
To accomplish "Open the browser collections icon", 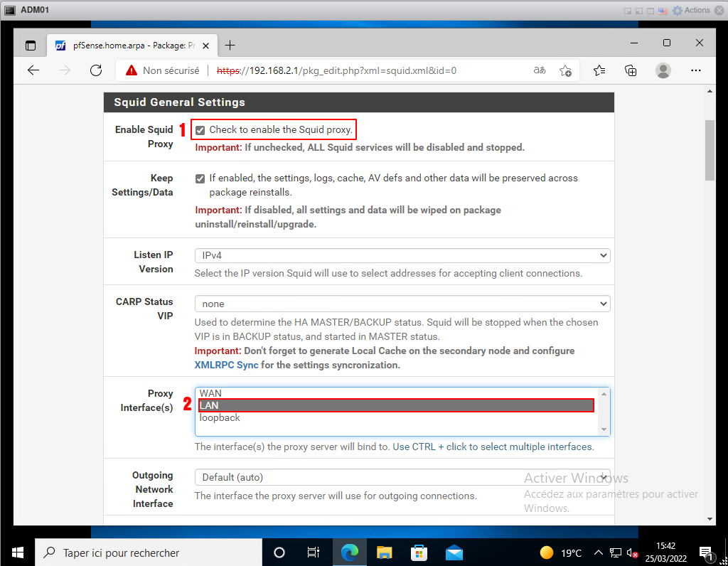I will (x=631, y=70).
